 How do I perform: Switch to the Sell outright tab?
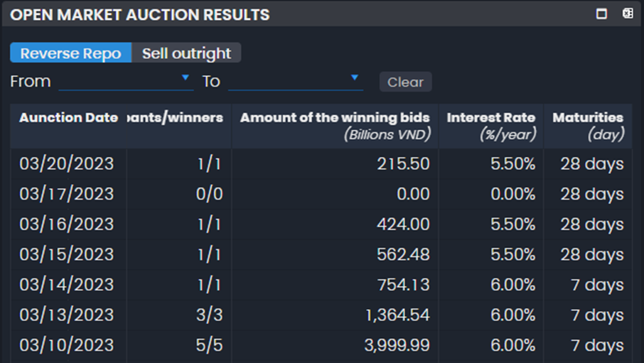tap(186, 53)
